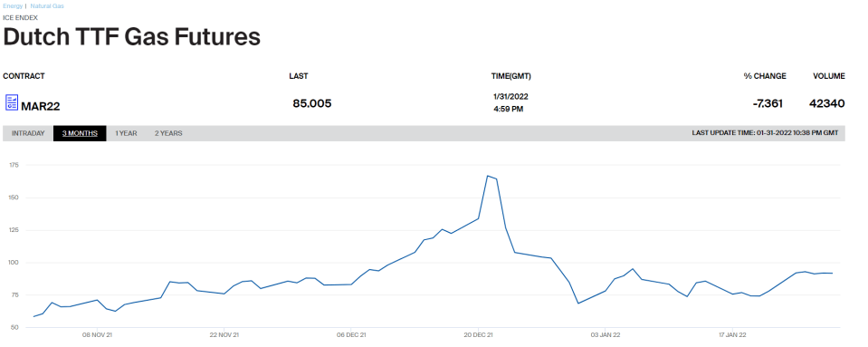868x347 pixels.
Task: Click the % CHANGE column header
Action: pos(765,76)
